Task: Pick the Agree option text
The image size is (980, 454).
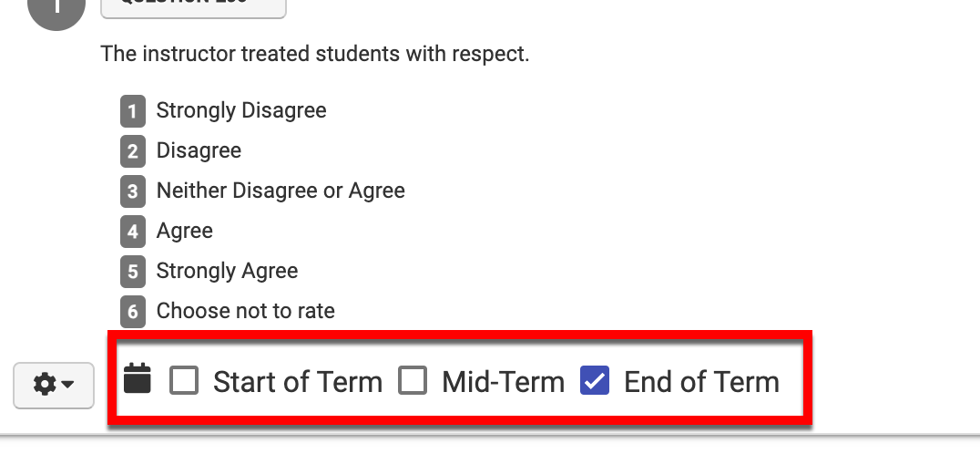Action: tap(185, 231)
